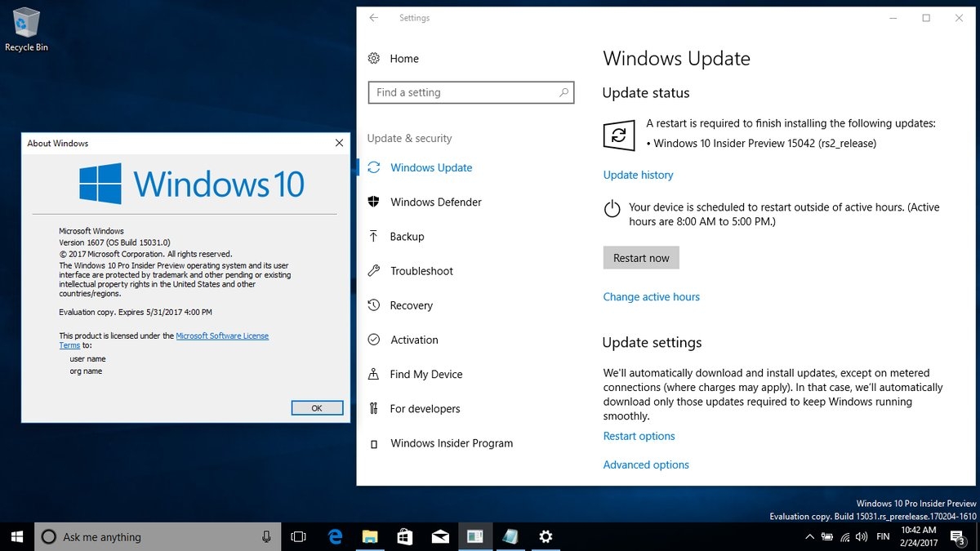This screenshot has width=980, height=551.
Task: Open the Mail app from taskbar
Action: (440, 536)
